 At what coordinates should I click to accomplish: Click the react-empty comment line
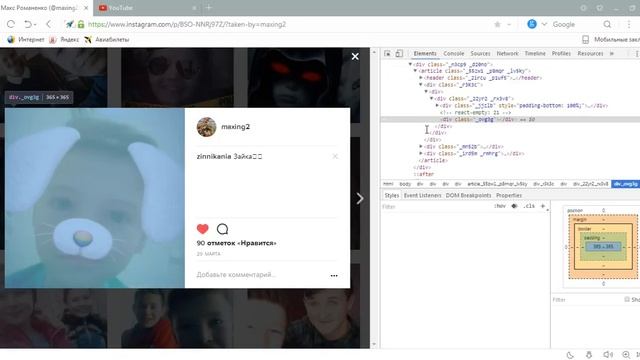[x=476, y=112]
